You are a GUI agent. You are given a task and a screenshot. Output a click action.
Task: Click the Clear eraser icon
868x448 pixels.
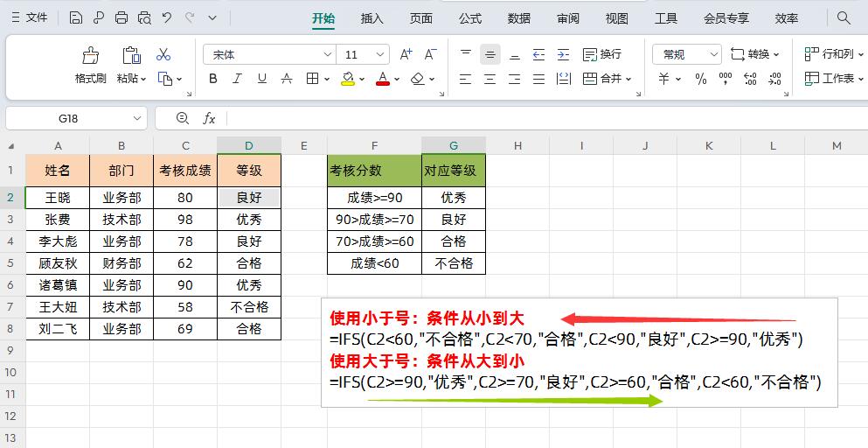click(418, 79)
